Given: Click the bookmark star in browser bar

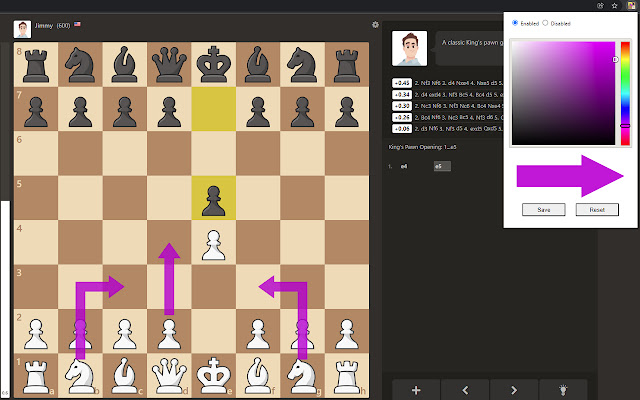Looking at the screenshot, I should coord(614,6).
